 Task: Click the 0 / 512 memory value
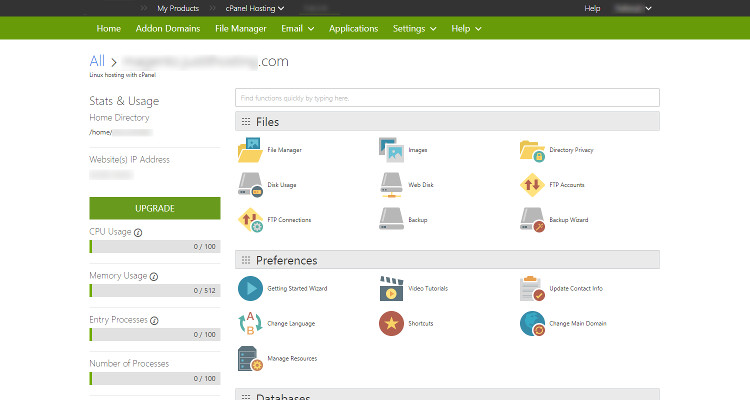(x=205, y=290)
